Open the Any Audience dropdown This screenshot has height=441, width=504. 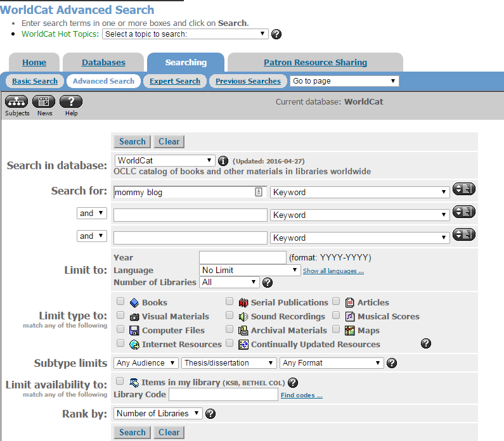coord(146,363)
